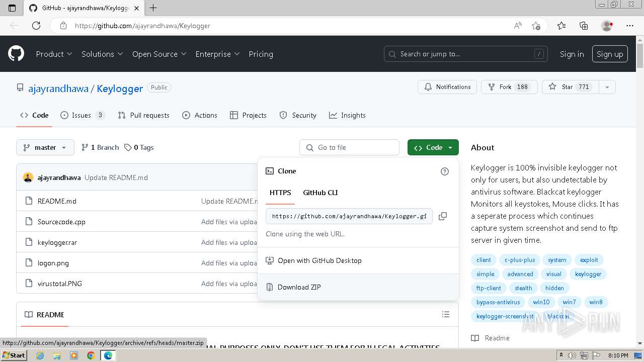
Task: Open the Projects tab
Action: [x=248, y=115]
